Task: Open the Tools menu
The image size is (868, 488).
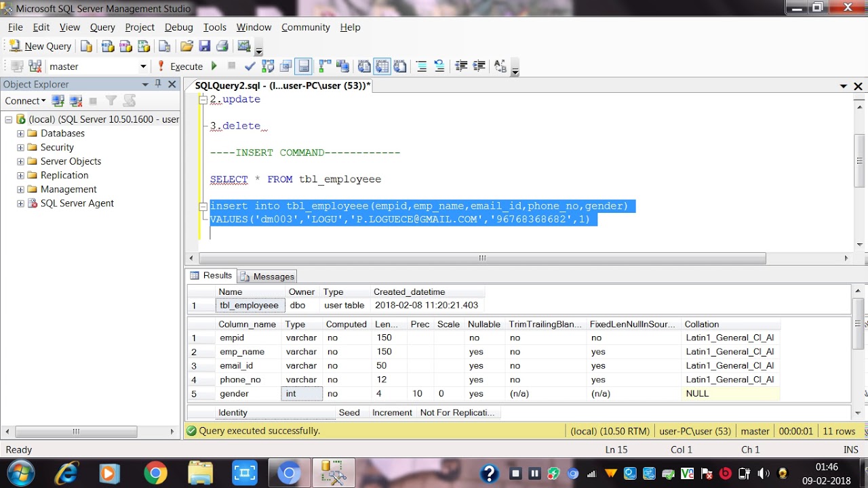Action: pyautogui.click(x=215, y=27)
